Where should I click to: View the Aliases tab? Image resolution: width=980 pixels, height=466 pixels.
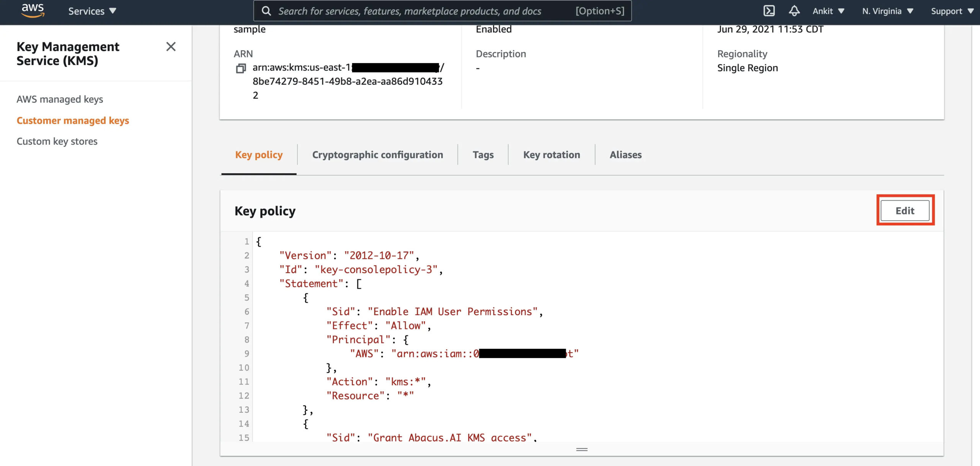pyautogui.click(x=626, y=155)
